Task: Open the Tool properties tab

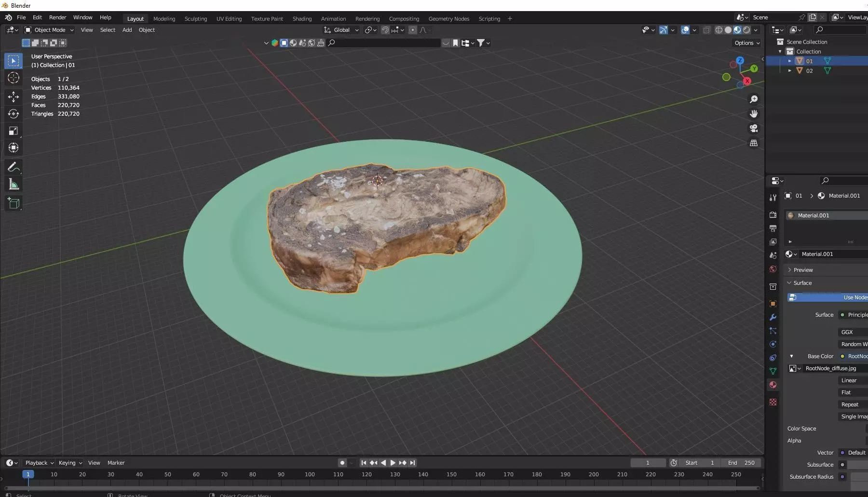Action: point(773,198)
